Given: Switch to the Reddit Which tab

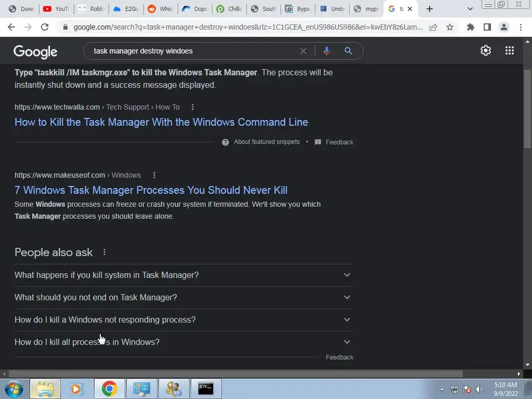Looking at the screenshot, I should (160, 9).
